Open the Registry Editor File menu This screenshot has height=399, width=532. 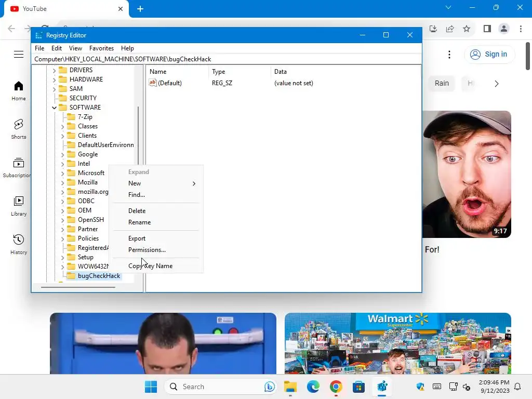[39, 48]
